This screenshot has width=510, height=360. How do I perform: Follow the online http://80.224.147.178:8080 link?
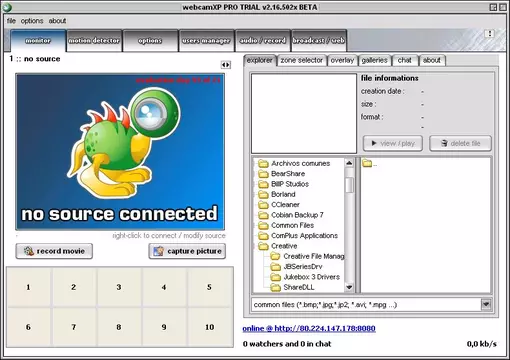tap(309, 328)
